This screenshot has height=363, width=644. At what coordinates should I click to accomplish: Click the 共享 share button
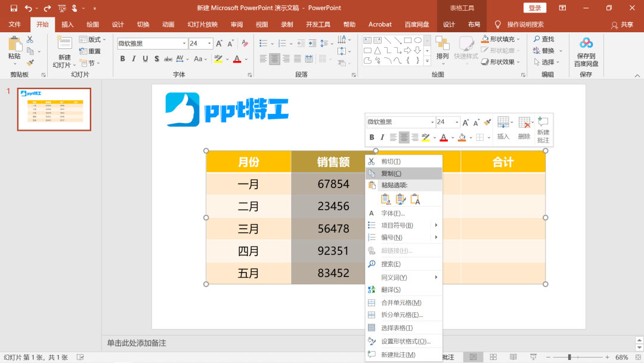[622, 24]
